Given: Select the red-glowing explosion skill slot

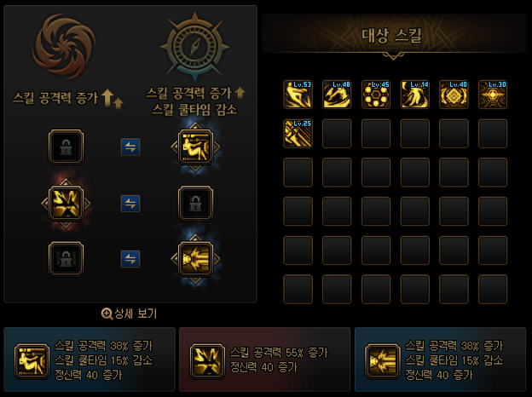Looking at the screenshot, I should click(66, 203).
